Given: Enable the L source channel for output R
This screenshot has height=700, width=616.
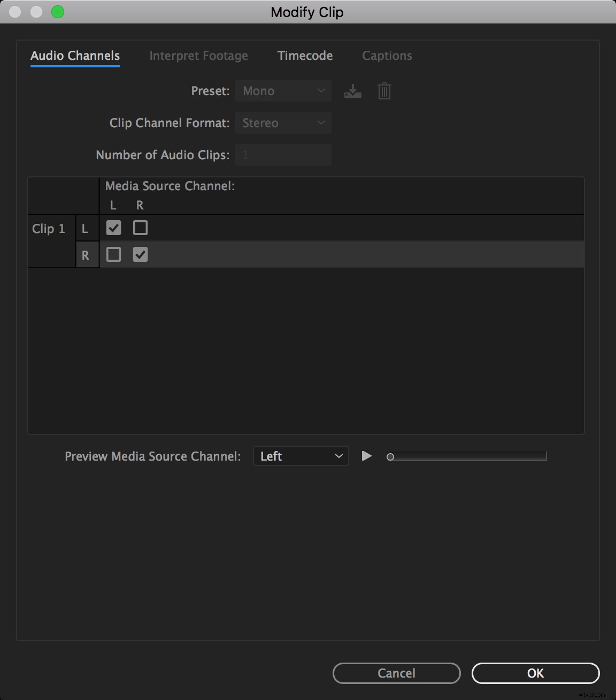Looking at the screenshot, I should pyautogui.click(x=113, y=254).
